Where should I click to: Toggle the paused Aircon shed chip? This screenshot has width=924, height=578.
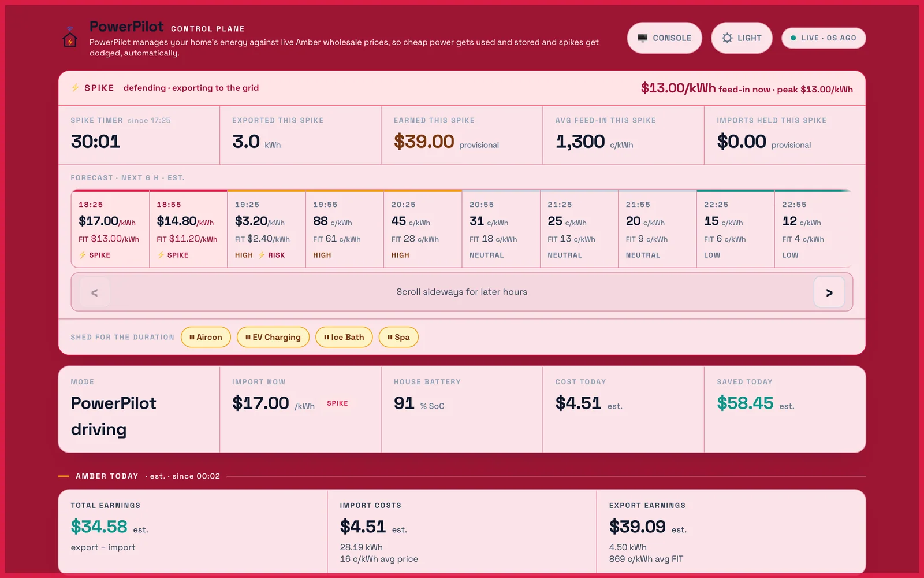(206, 337)
